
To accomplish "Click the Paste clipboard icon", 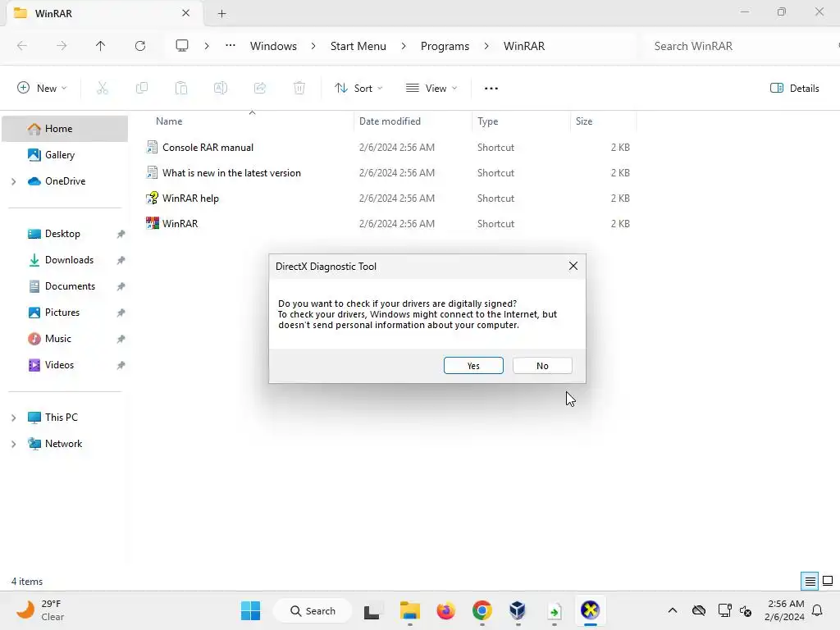I will click(181, 89).
